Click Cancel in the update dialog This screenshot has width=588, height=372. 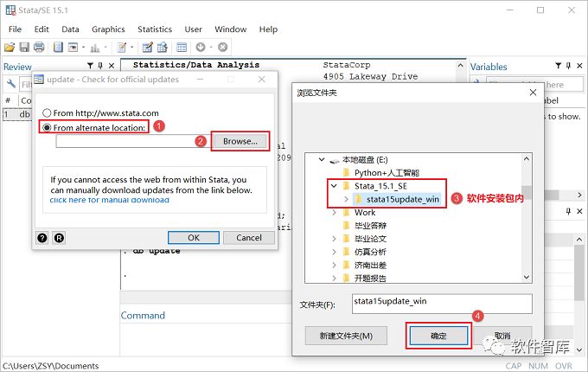(249, 238)
